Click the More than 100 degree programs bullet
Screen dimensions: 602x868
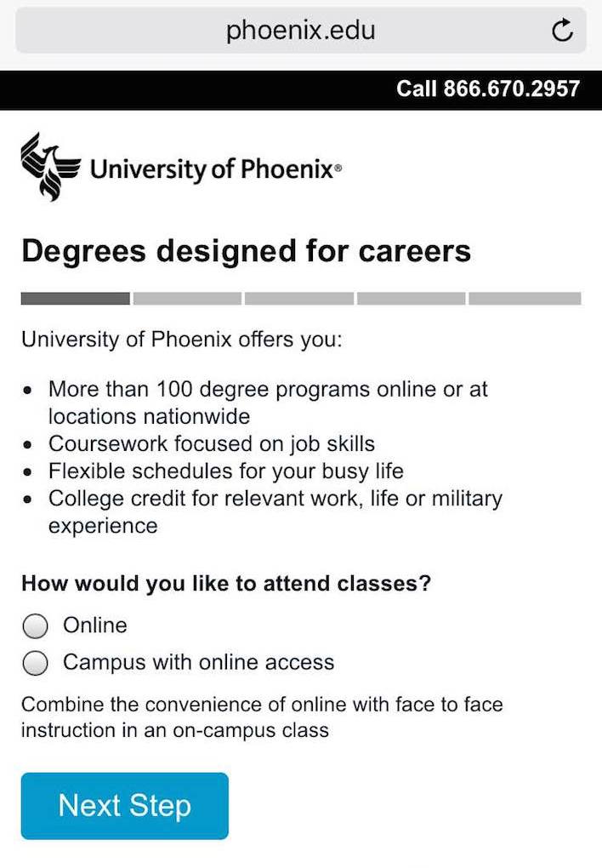[268, 403]
